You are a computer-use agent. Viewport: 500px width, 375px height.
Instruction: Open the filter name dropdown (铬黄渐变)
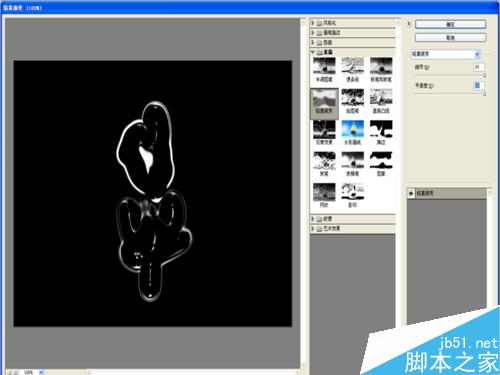coord(445,54)
